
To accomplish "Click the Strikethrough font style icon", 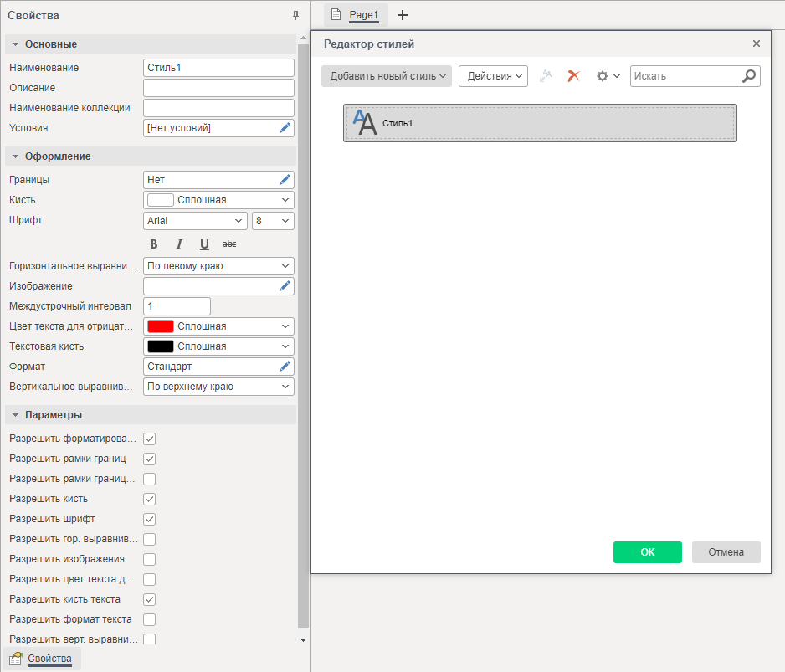I will click(x=229, y=244).
